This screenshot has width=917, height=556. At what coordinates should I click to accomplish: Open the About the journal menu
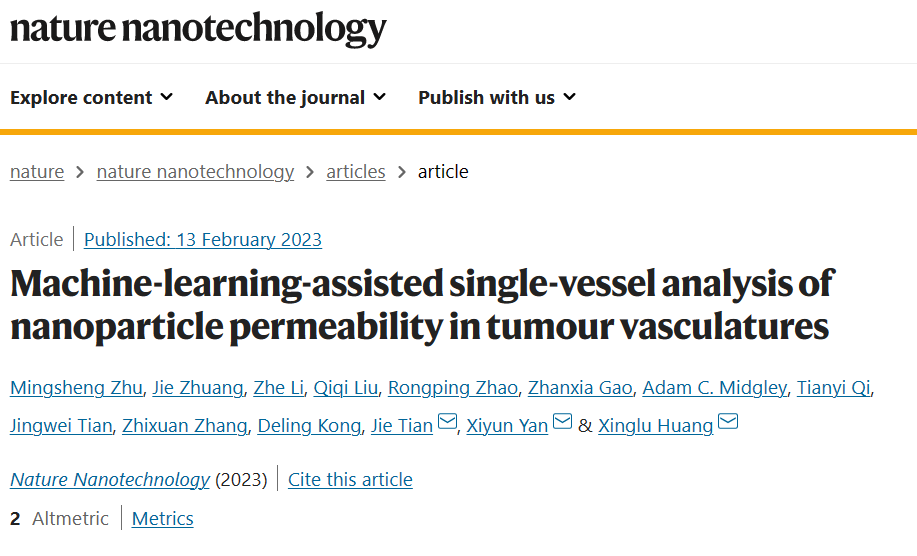pos(295,97)
